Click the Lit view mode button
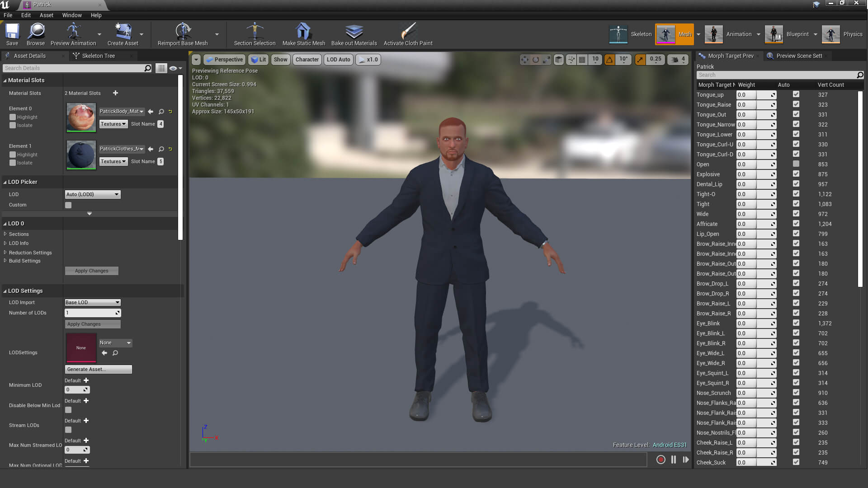Image resolution: width=868 pixels, height=488 pixels. click(258, 60)
